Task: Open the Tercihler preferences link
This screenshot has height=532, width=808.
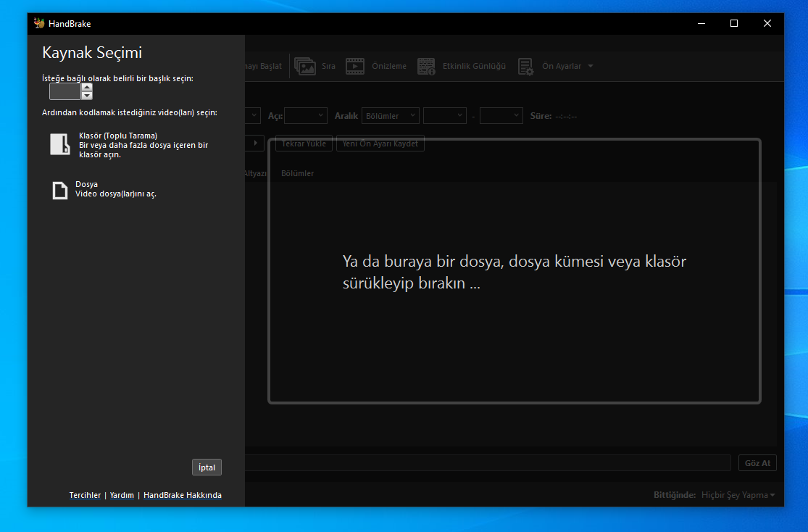Action: 85,496
